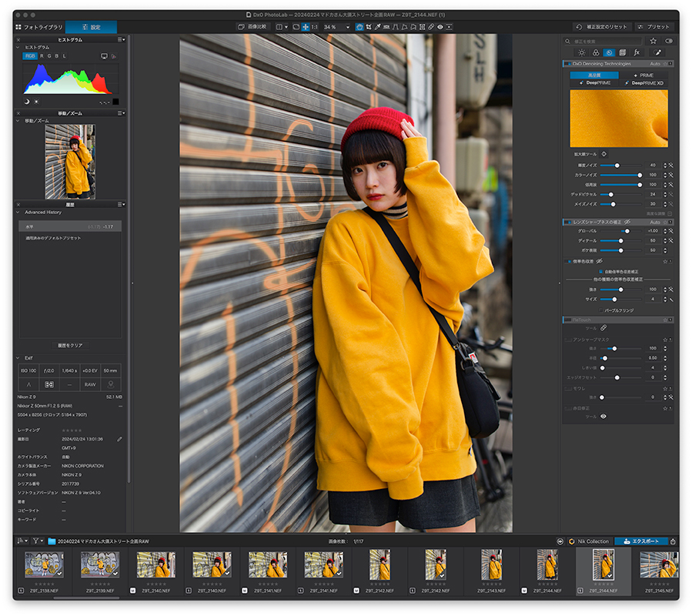Click the Reset corrections button
Viewport: 692px width, 616px height.
click(x=602, y=27)
